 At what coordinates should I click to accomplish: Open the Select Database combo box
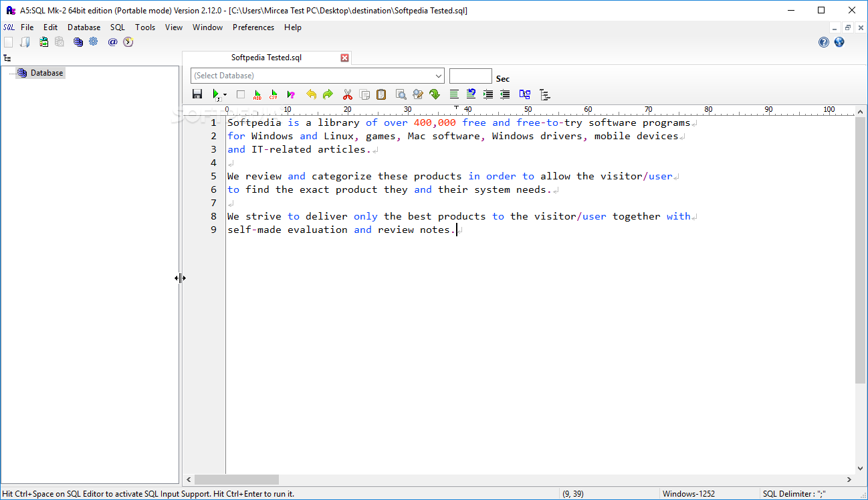pyautogui.click(x=318, y=76)
